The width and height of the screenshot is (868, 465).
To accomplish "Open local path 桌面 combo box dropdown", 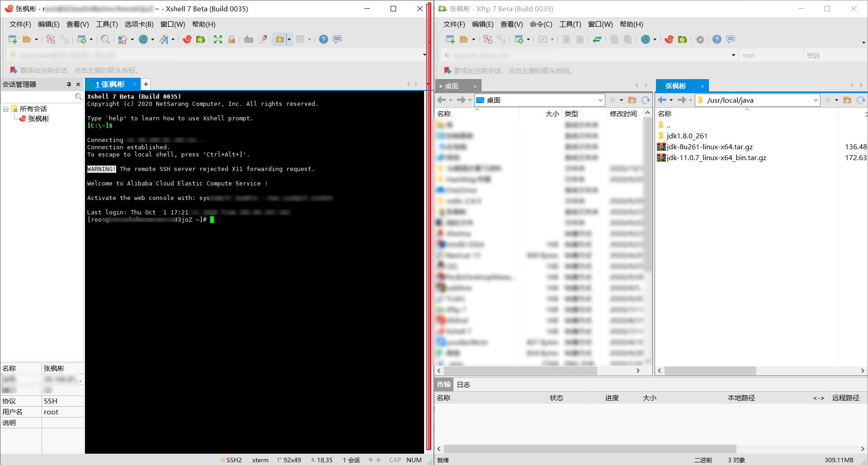I will pos(600,100).
